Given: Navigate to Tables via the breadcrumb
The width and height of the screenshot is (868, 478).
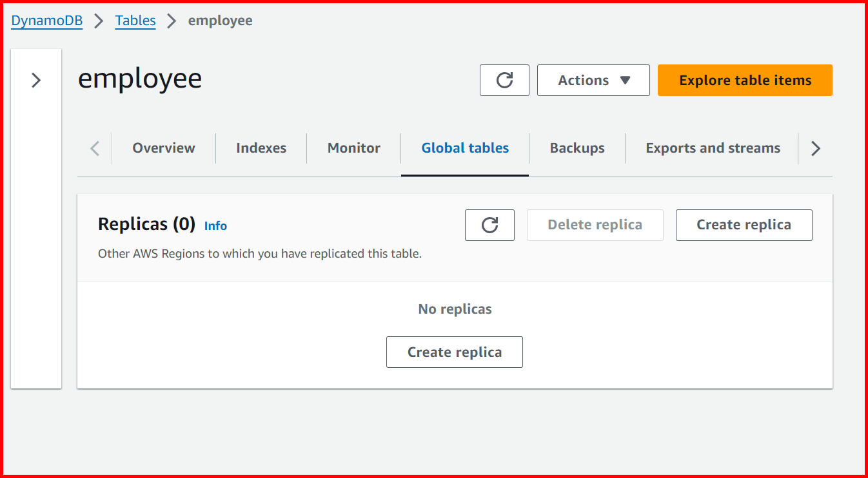Looking at the screenshot, I should click(x=135, y=20).
